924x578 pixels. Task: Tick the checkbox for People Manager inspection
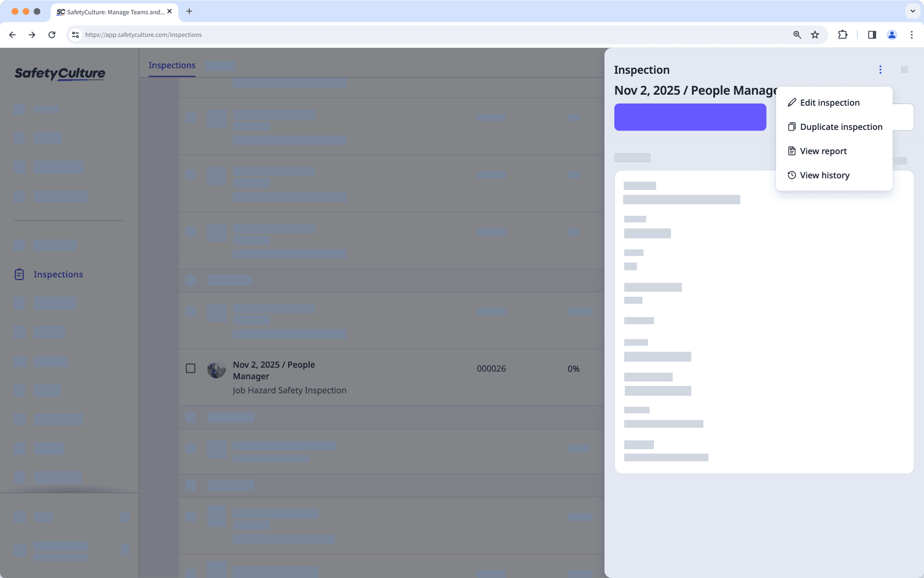click(191, 368)
